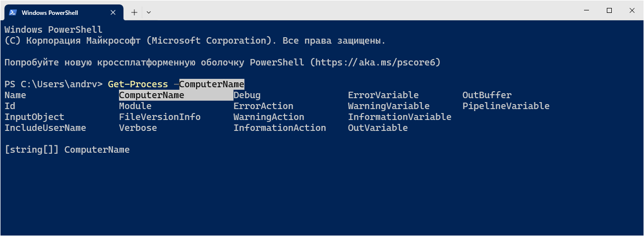644x236 pixels.
Task: Click the InformationAction suggestion
Action: click(280, 128)
